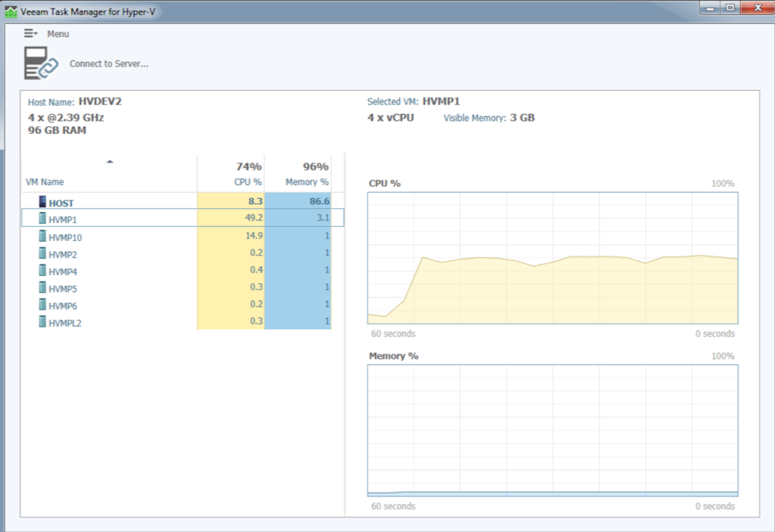Sort VMs by the Memory % column header
This screenshot has height=532, width=775.
click(306, 182)
